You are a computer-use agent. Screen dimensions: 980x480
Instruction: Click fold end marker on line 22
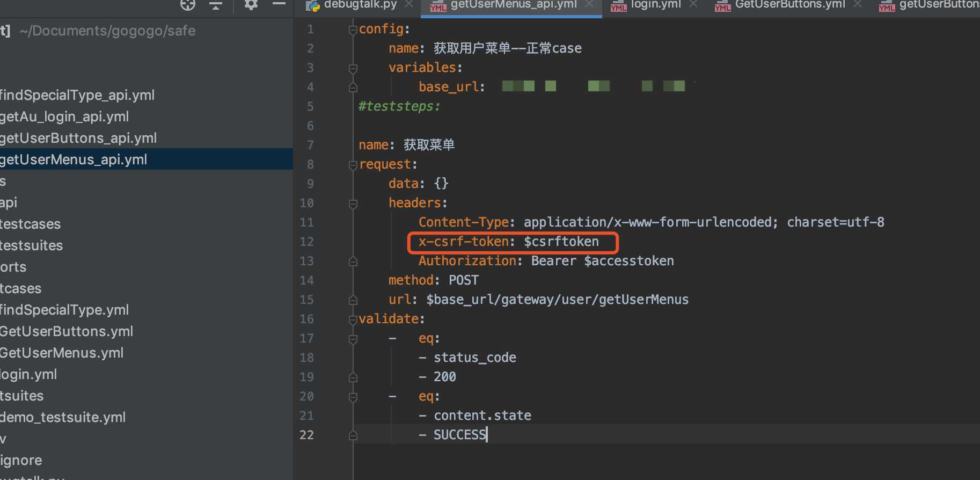point(353,435)
